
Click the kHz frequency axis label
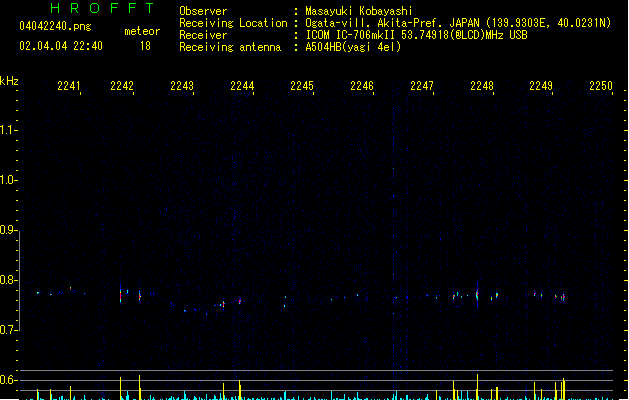coord(9,81)
